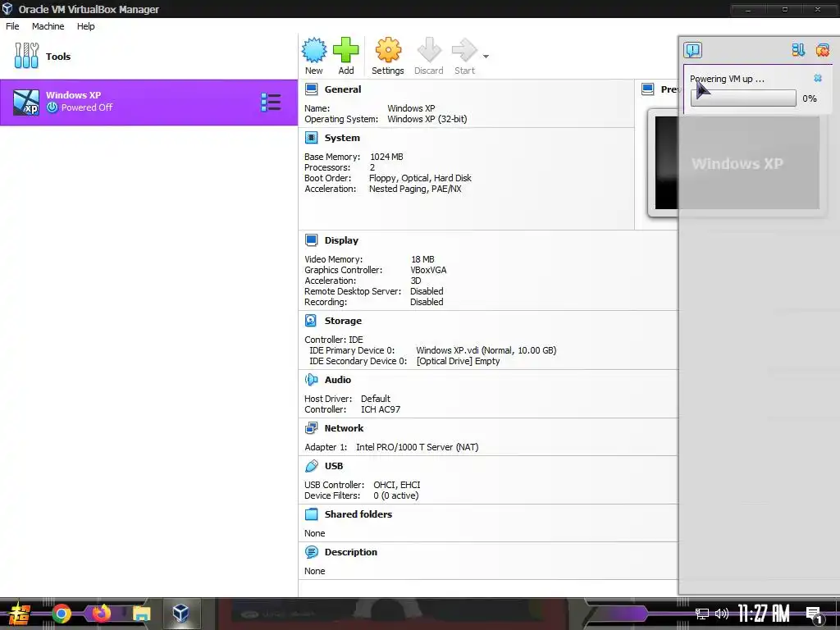The width and height of the screenshot is (840, 630).
Task: Click the Start arrow icon
Action: point(464,50)
